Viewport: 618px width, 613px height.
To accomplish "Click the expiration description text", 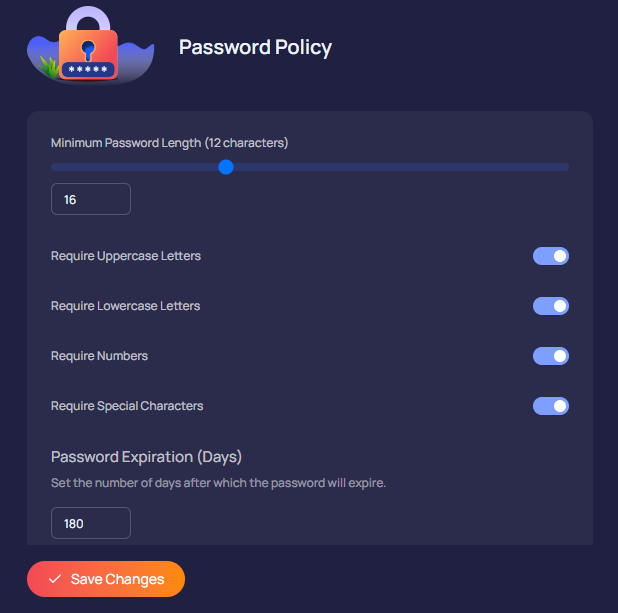I will (218, 483).
